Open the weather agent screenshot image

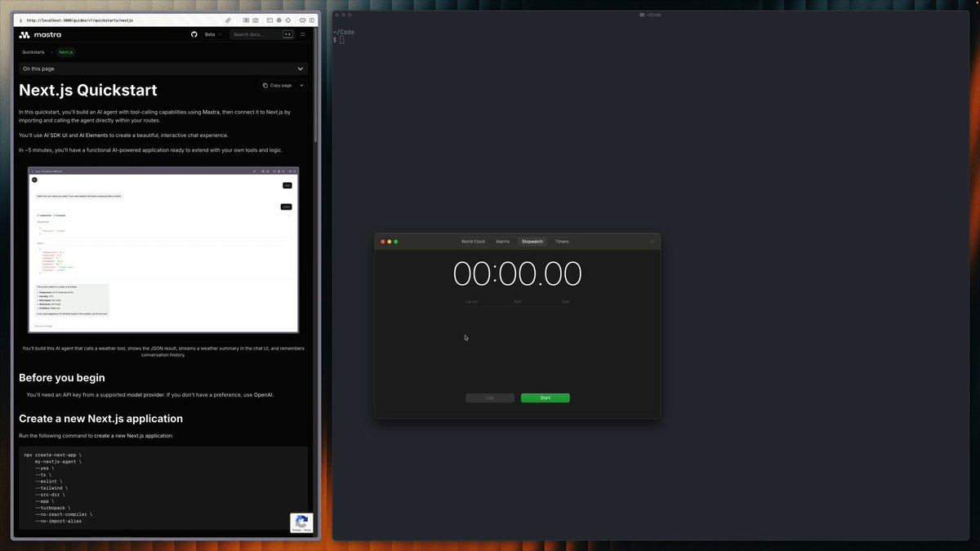[163, 250]
